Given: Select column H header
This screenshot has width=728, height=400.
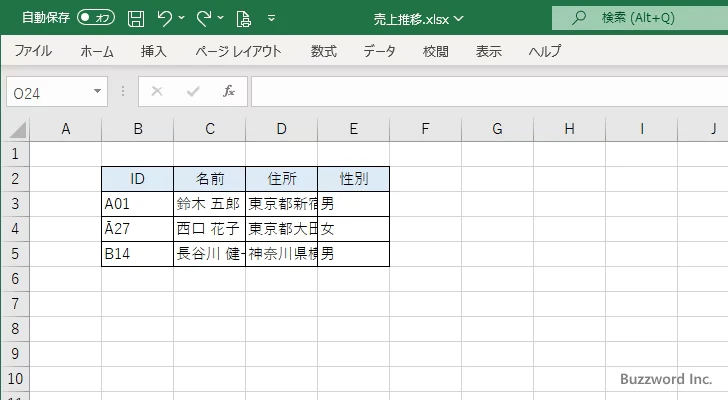Looking at the screenshot, I should (569, 129).
